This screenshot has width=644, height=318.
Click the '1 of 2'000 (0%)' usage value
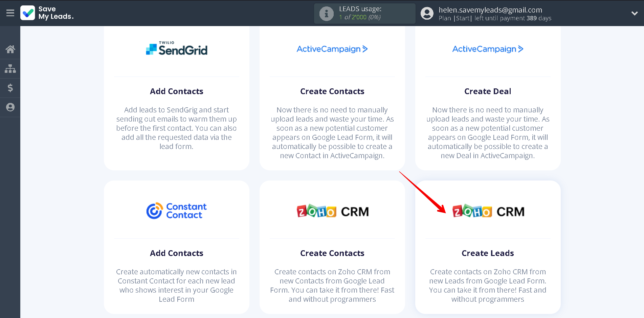pos(360,17)
